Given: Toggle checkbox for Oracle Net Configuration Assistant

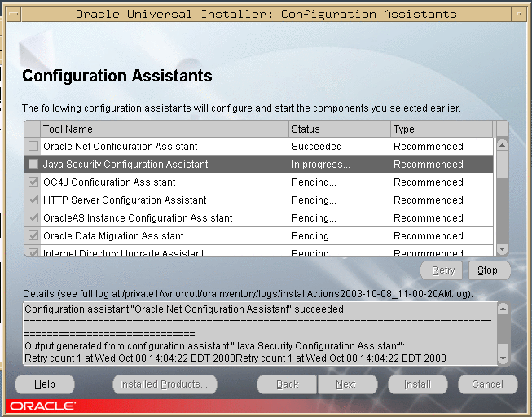Looking at the screenshot, I should pos(33,147).
